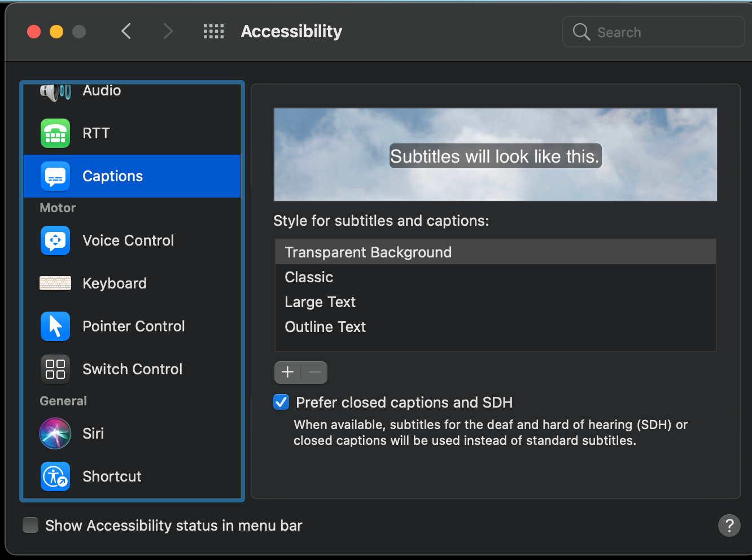Click the Pointer Control arrow icon
752x560 pixels.
pyautogui.click(x=55, y=326)
